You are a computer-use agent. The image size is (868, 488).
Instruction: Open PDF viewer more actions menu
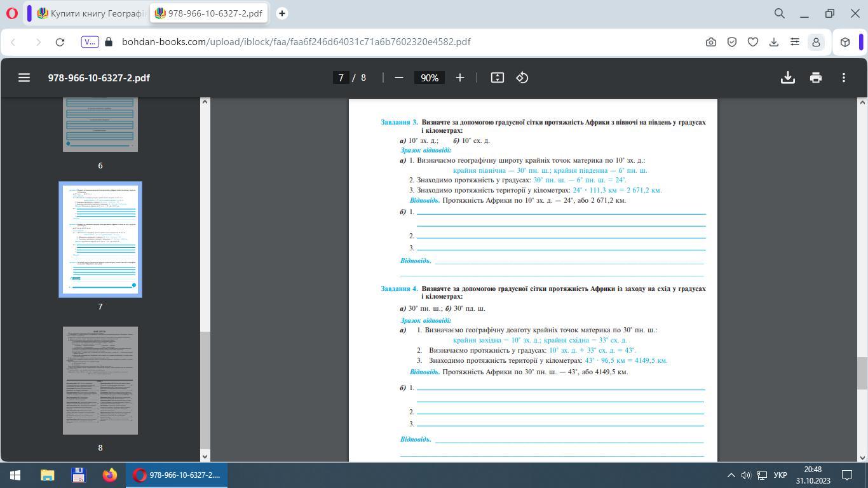(x=844, y=78)
